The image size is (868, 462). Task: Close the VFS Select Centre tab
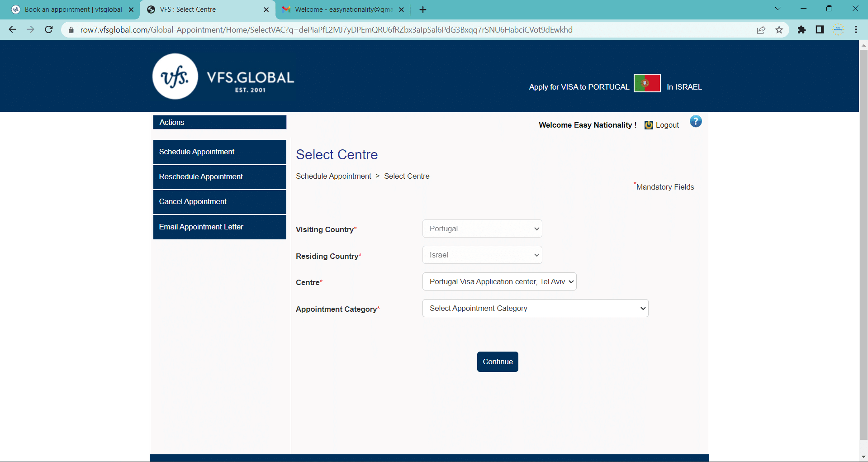tap(266, 10)
